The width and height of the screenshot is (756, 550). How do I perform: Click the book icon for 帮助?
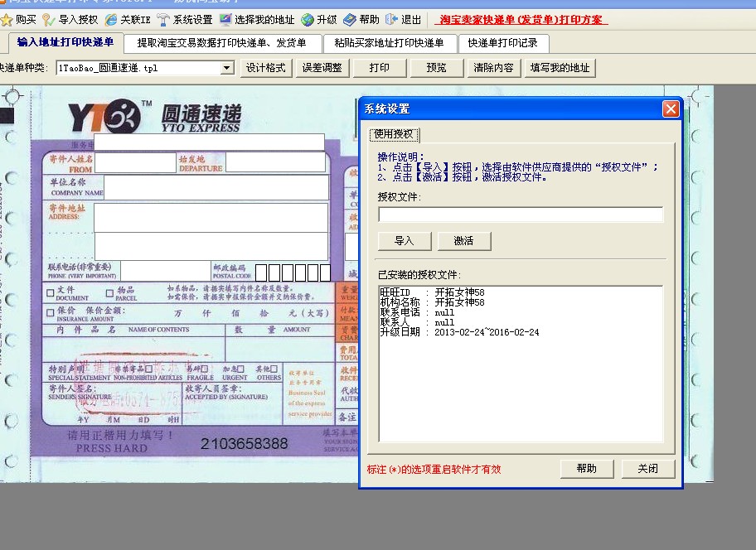(x=350, y=20)
